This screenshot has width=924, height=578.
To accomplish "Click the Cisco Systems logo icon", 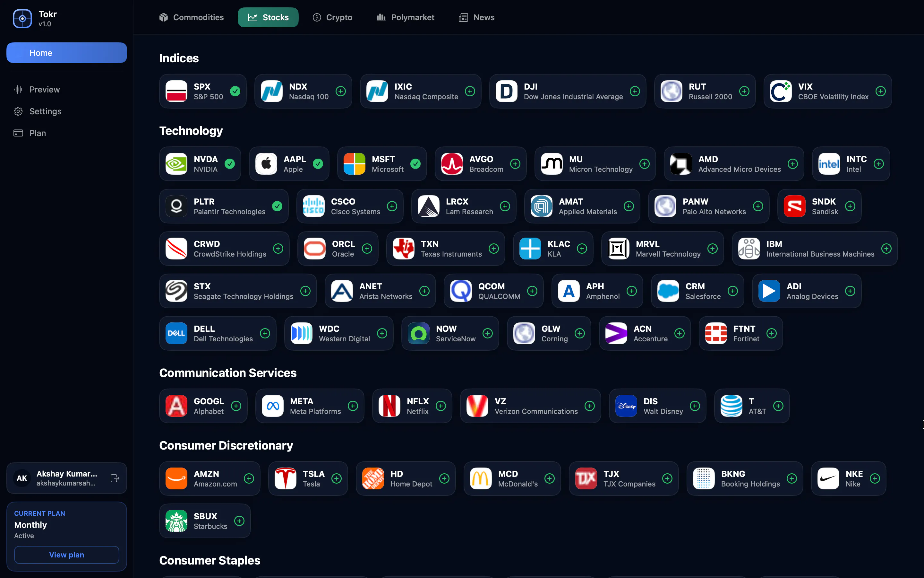I will [x=313, y=206].
